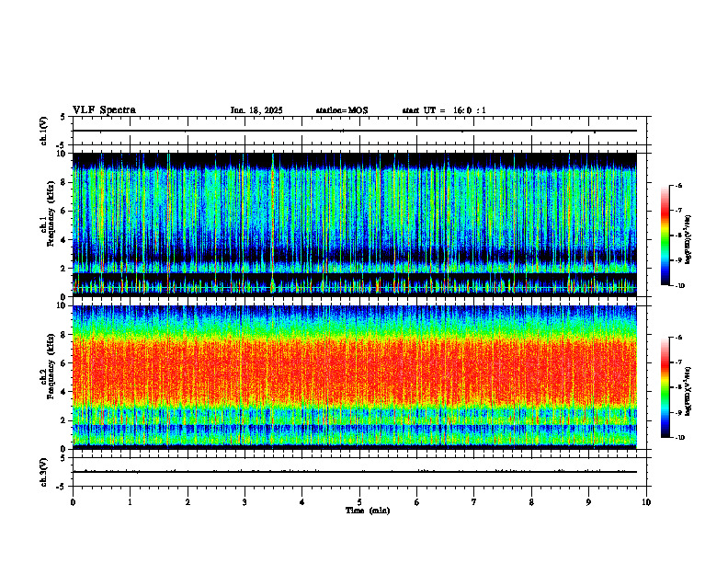Click time axis tick label "5"
The width and height of the screenshot is (728, 563).
359,502
